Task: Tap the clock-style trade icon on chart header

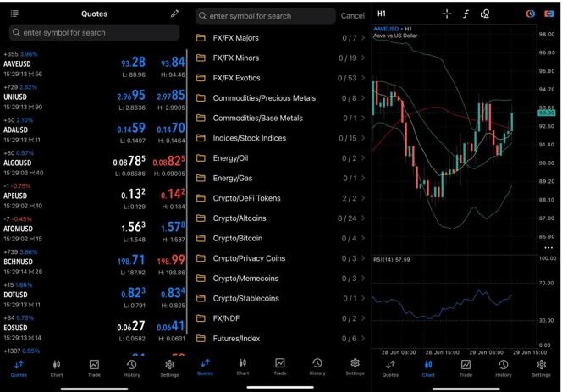Action: (530, 14)
